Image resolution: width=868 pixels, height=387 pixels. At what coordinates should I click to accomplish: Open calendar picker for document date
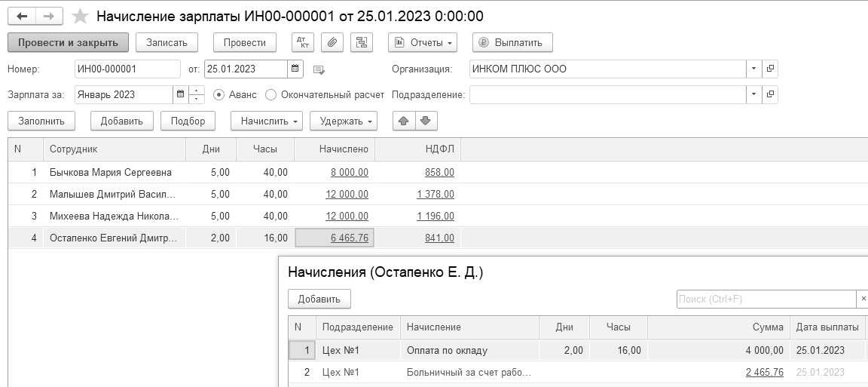[x=295, y=69]
